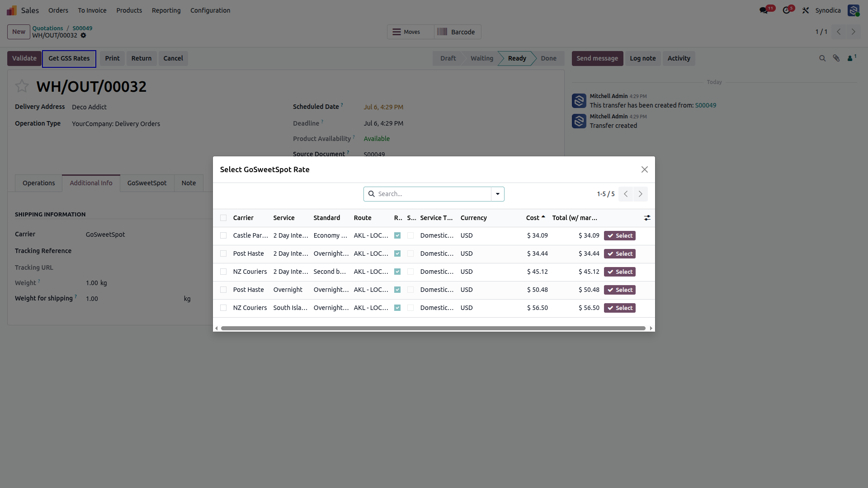Click the paperclip attachments icon
This screenshot has width=868, height=488.
tap(836, 58)
